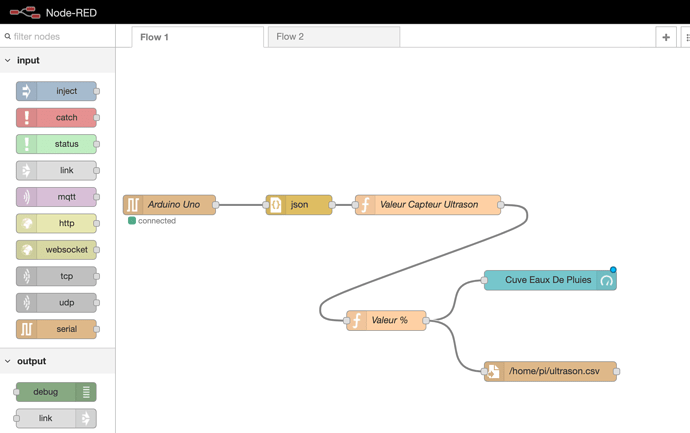Select the Arduino Uno serial node

pos(169,205)
